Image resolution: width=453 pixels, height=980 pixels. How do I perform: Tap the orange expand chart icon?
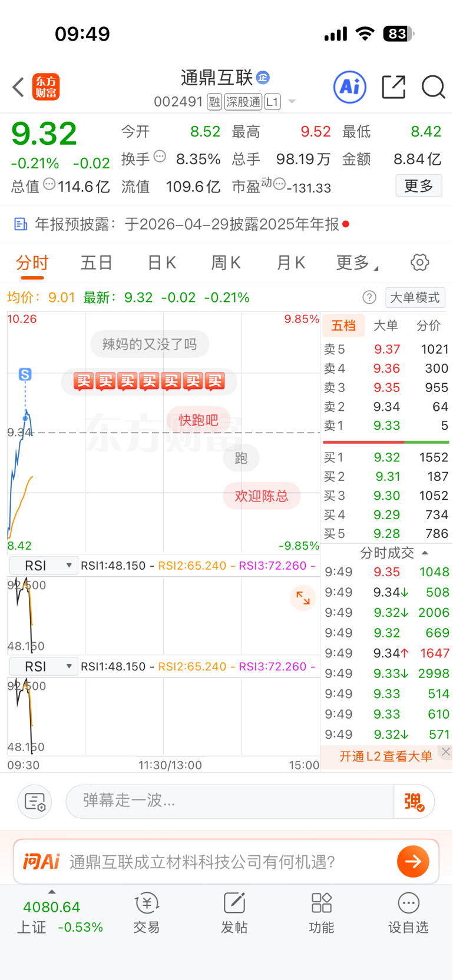(x=303, y=598)
